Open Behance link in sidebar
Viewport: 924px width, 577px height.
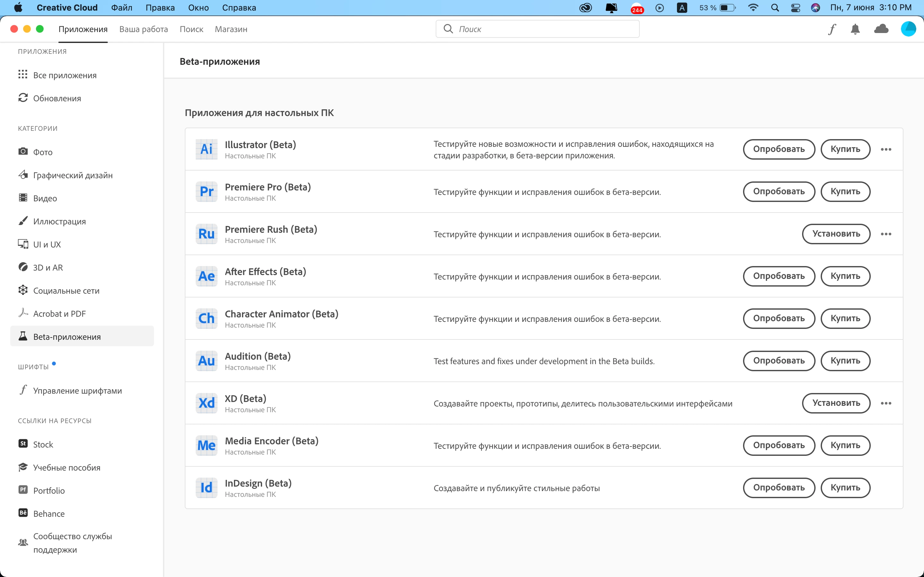[x=49, y=513]
